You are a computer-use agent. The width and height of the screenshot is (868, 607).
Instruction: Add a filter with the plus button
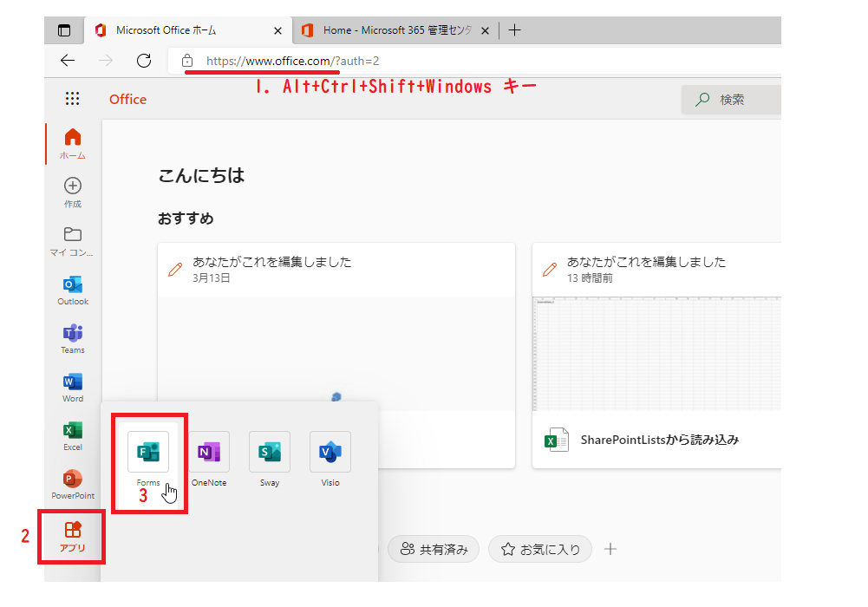pyautogui.click(x=610, y=549)
